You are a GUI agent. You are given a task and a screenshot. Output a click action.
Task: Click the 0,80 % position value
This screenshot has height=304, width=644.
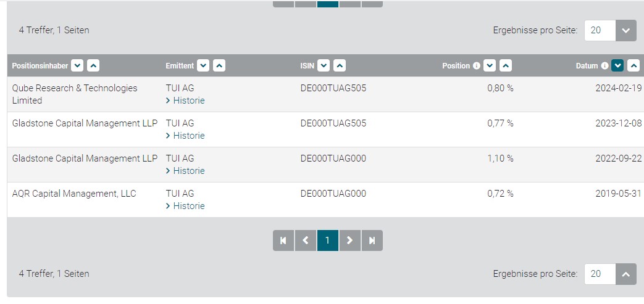coord(500,88)
